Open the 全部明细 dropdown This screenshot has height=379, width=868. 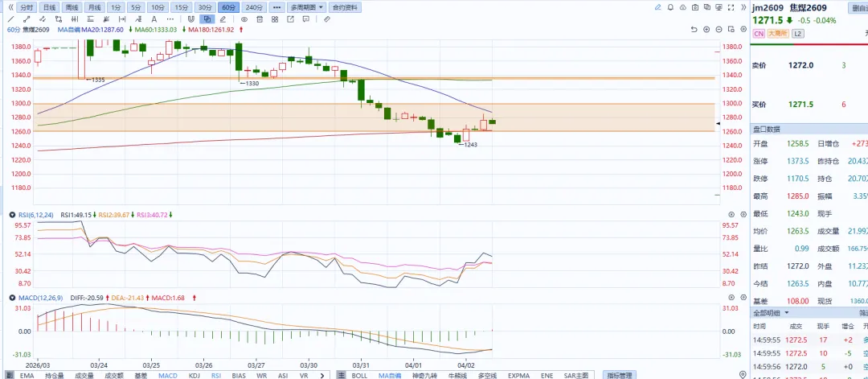771,312
